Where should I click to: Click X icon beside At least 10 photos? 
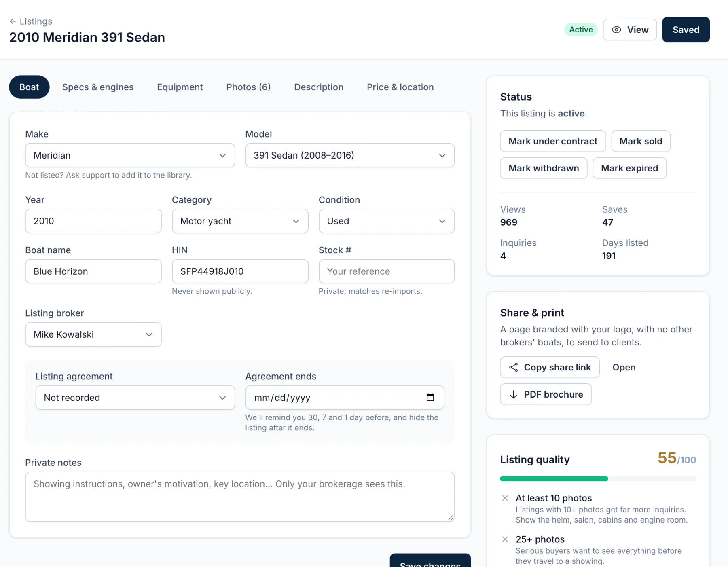point(505,498)
